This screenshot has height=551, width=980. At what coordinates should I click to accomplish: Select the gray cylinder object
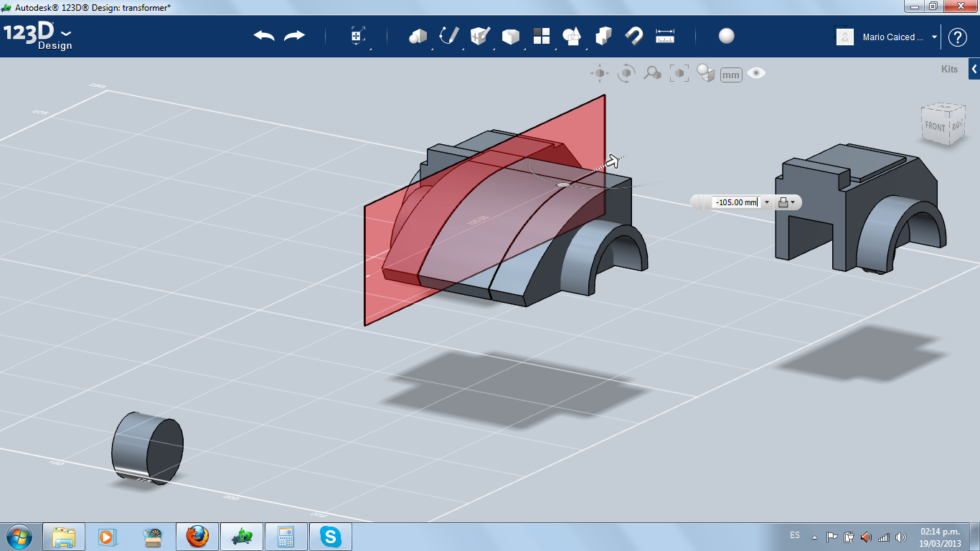click(x=147, y=448)
